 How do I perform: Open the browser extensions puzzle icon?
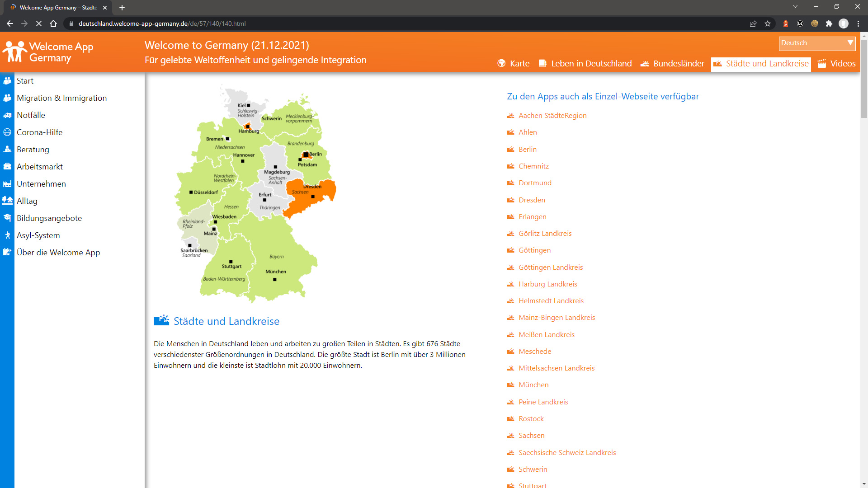pyautogui.click(x=829, y=23)
